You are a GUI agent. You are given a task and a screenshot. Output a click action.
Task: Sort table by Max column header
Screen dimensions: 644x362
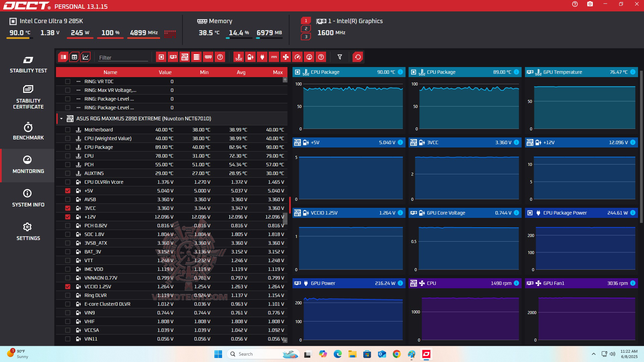(277, 72)
